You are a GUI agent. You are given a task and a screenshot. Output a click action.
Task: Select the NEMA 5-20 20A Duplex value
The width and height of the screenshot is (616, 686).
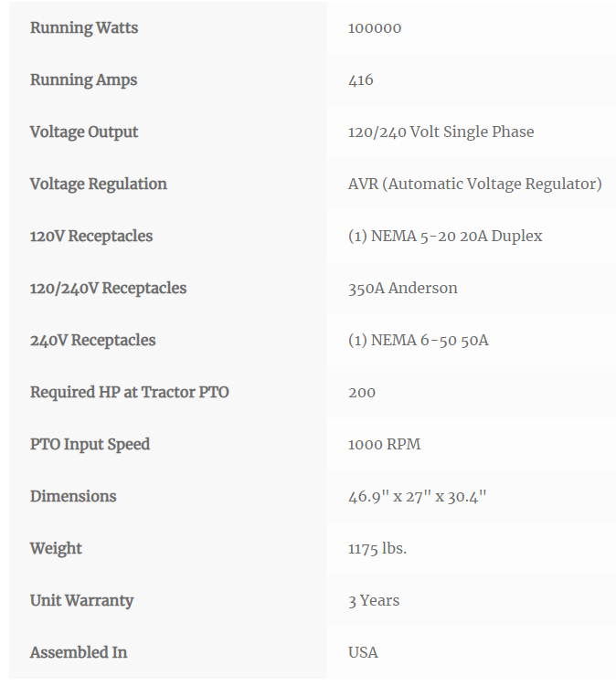click(x=445, y=237)
